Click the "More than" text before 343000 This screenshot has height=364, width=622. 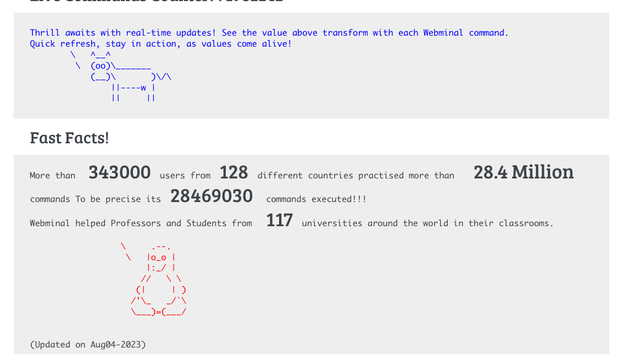pos(52,176)
